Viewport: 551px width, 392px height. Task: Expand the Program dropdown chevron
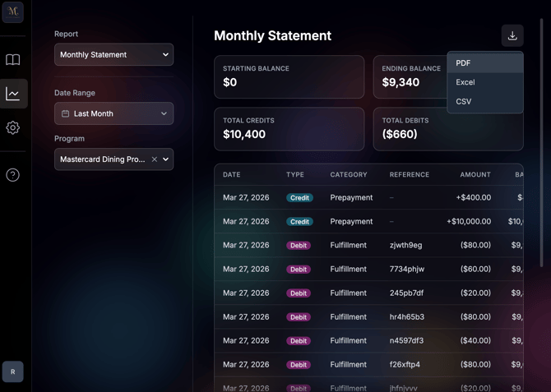[x=166, y=159]
